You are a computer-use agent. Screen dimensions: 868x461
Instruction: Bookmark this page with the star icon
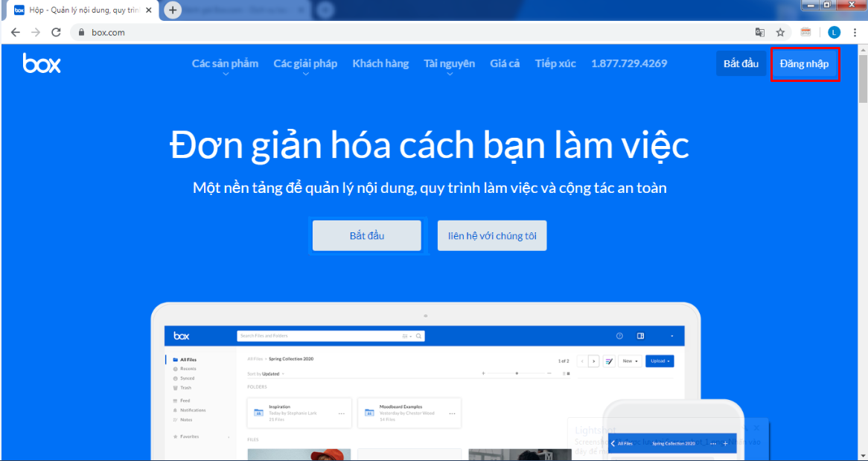pos(781,32)
